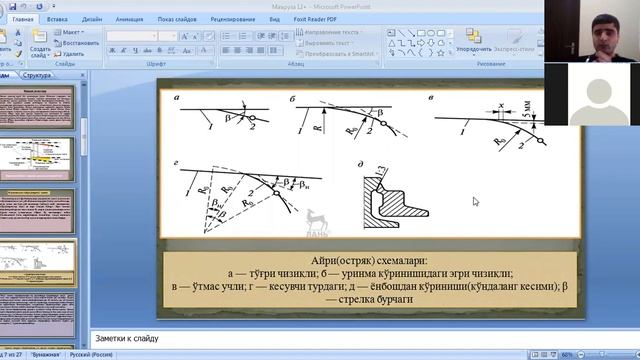This screenshot has width=640, height=360.
Task: Open the Главная ribbon tab
Action: click(22, 19)
